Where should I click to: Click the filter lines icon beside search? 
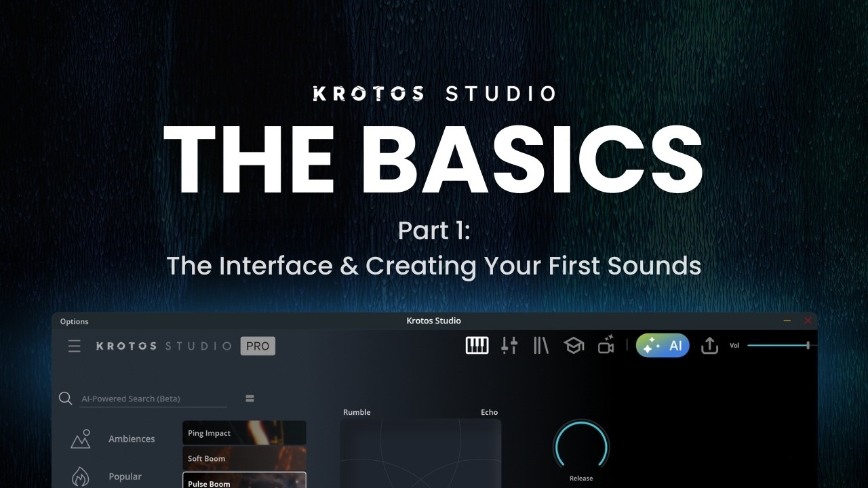tap(250, 399)
